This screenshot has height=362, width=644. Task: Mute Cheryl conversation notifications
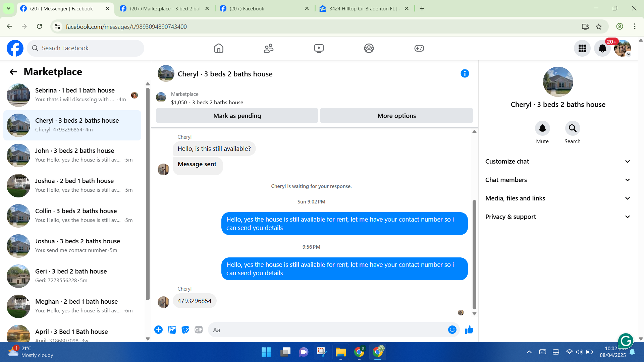tap(542, 128)
